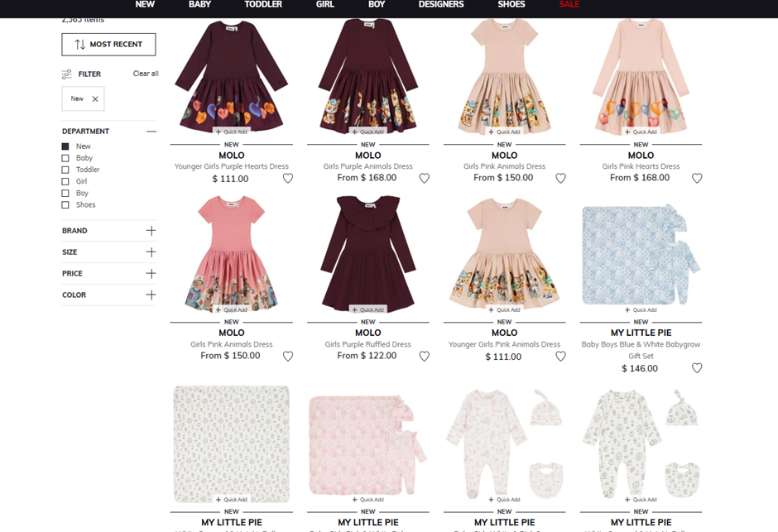Open blue and white blanket set image
This screenshot has height=532, width=778.
click(641, 255)
